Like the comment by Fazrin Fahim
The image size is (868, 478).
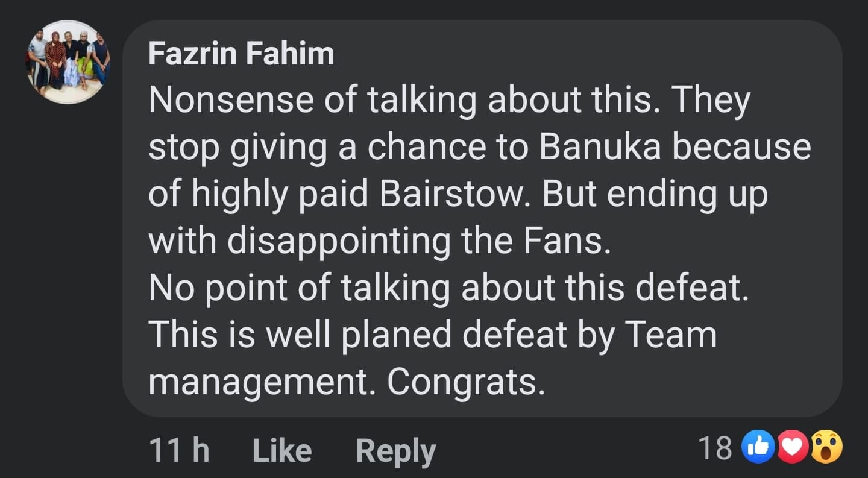coord(281,451)
